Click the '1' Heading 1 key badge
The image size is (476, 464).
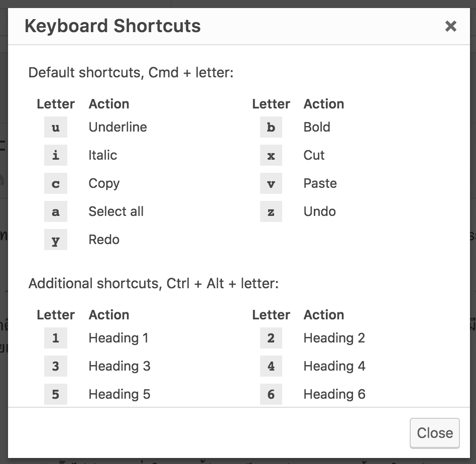coord(55,338)
